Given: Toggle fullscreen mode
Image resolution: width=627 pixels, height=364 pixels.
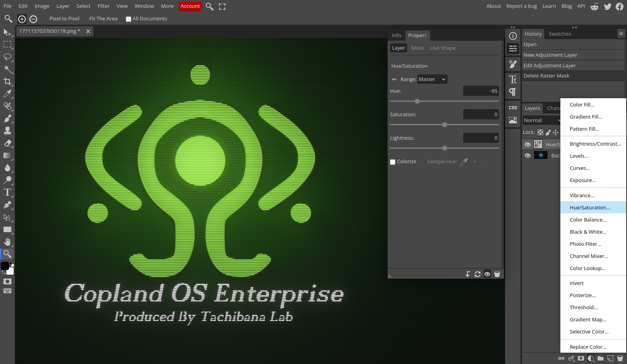Looking at the screenshot, I should (222, 6).
